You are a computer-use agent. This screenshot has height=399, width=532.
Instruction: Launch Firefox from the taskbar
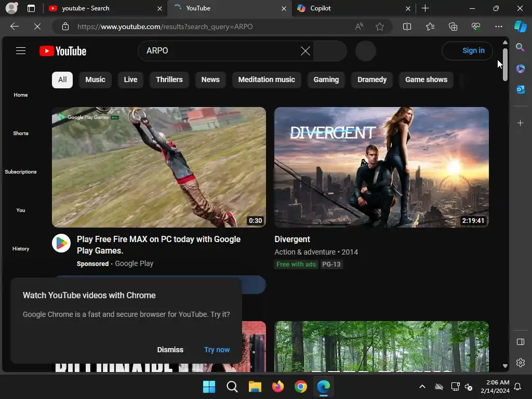coord(278,387)
